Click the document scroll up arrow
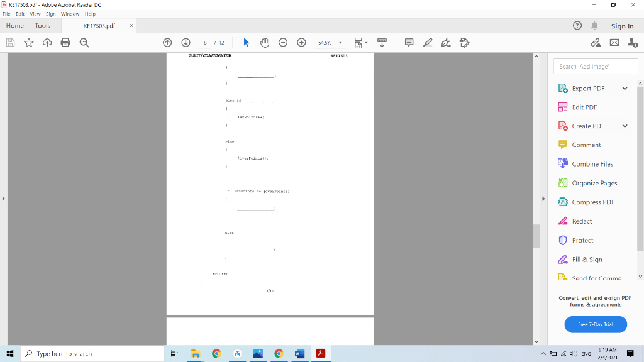The width and height of the screenshot is (644, 362). [x=536, y=56]
